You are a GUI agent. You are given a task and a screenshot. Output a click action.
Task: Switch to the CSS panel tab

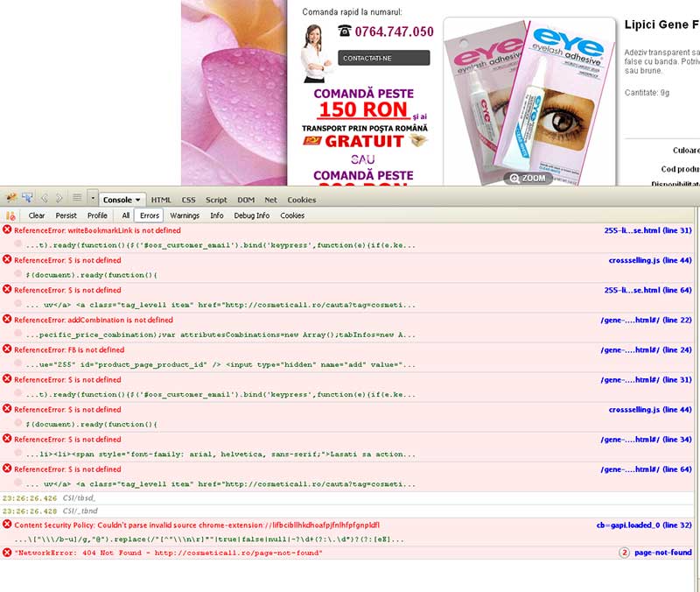(188, 200)
